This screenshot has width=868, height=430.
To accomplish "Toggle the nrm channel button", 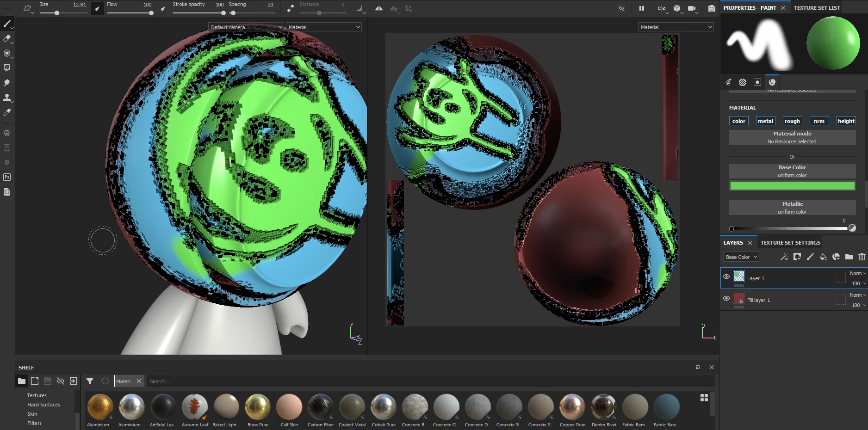I will pos(819,121).
